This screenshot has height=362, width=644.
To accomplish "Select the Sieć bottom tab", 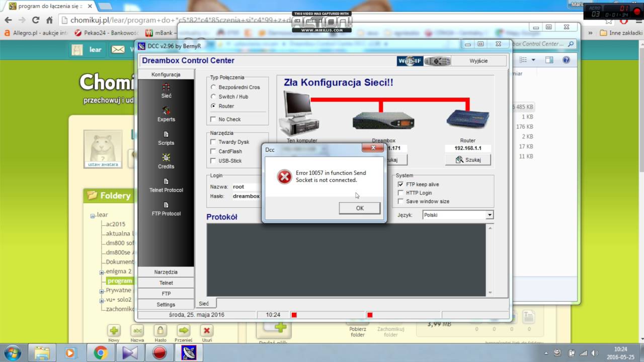I will [204, 304].
